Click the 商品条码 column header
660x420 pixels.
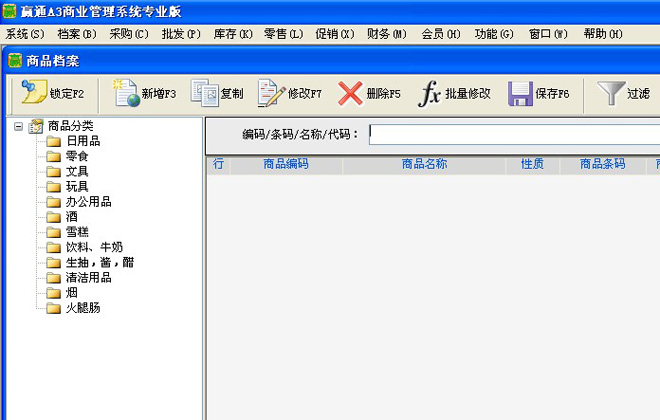pos(602,164)
